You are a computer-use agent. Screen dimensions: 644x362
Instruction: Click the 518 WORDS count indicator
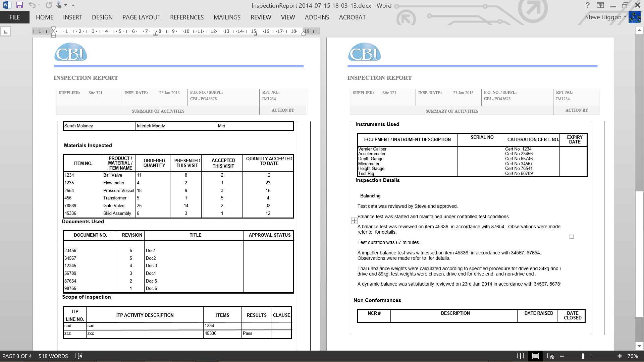tap(53, 356)
